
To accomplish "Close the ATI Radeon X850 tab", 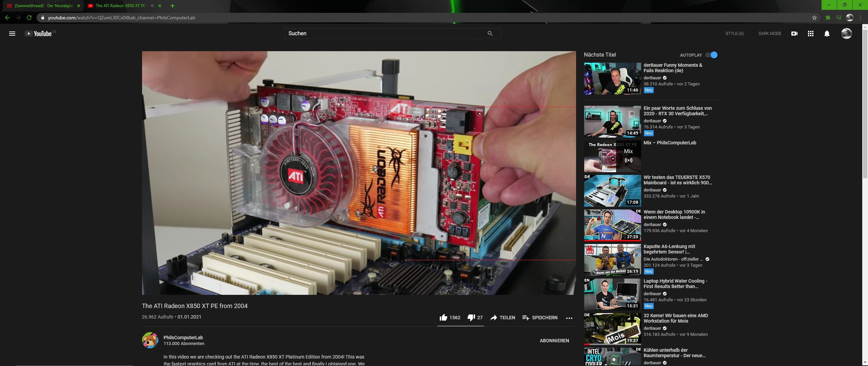I will coord(160,6).
